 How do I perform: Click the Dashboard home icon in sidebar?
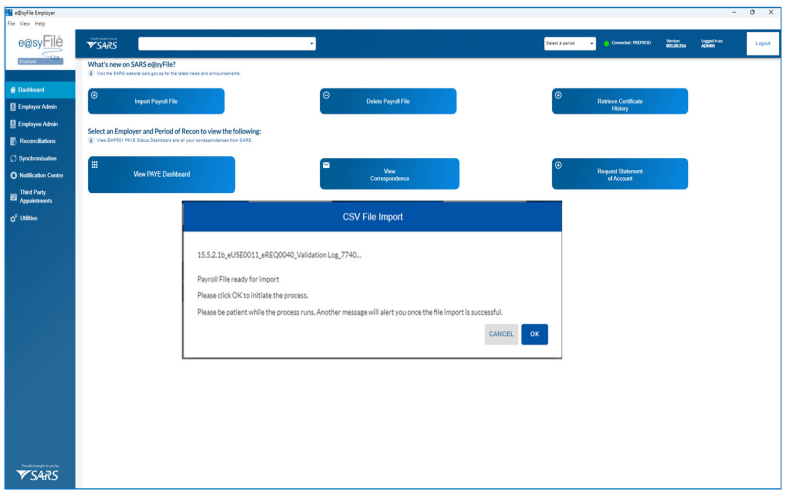click(x=12, y=91)
